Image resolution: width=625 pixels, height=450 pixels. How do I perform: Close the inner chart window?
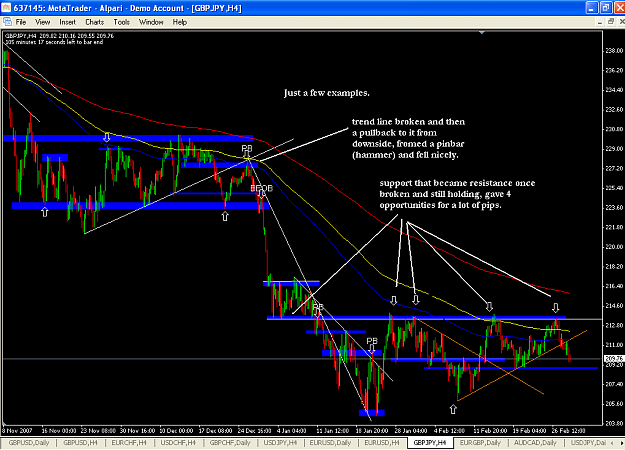click(621, 22)
